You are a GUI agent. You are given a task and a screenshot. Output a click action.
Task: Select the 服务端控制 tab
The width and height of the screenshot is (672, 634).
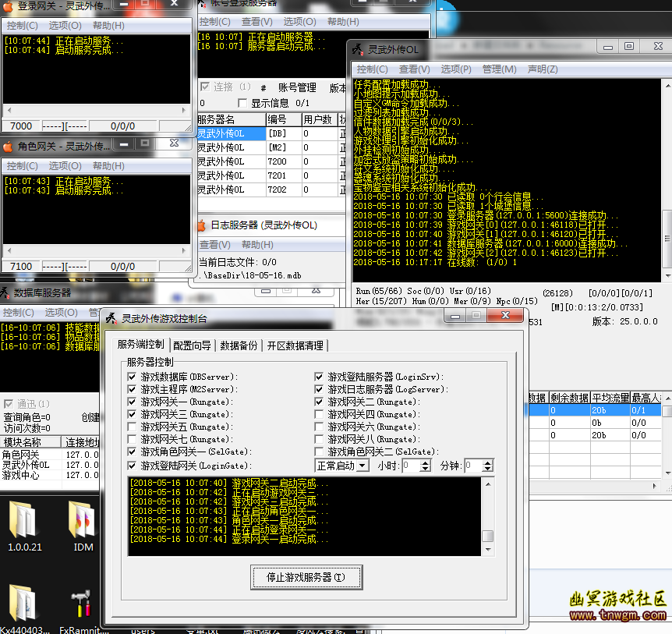point(140,344)
